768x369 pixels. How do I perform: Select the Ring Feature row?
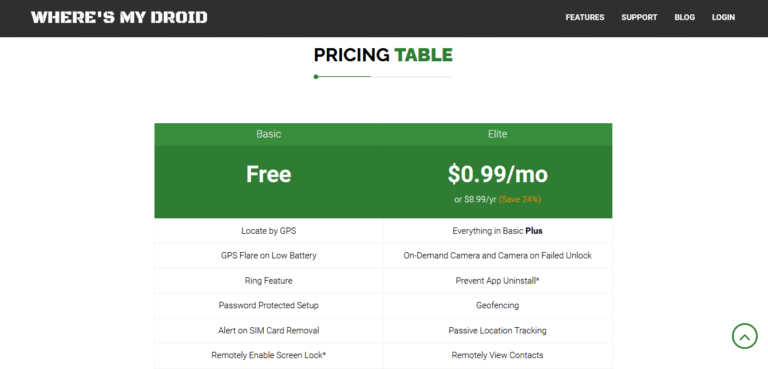coord(268,281)
